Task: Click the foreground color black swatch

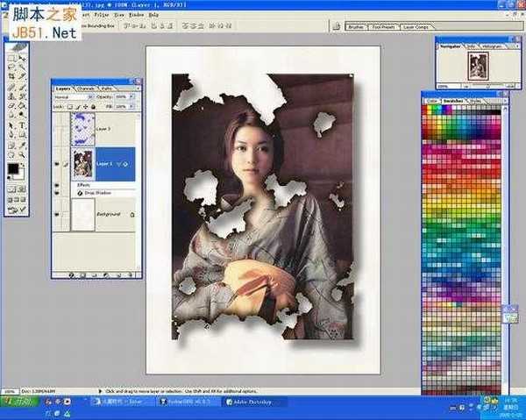Action: (x=12, y=167)
